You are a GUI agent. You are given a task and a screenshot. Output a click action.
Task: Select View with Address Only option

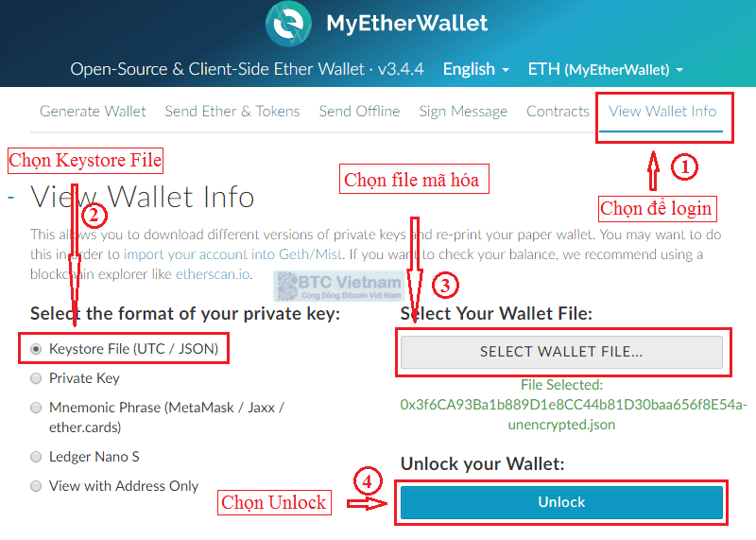pos(36,486)
